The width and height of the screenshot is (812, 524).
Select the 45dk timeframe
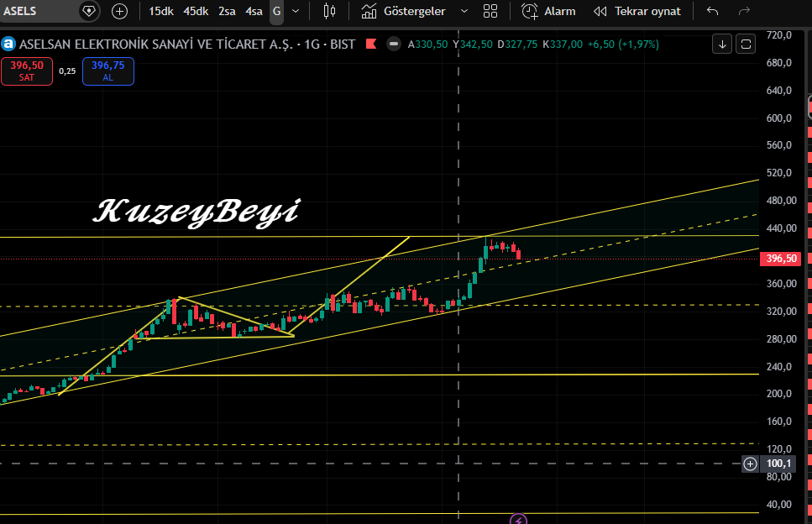click(x=196, y=11)
